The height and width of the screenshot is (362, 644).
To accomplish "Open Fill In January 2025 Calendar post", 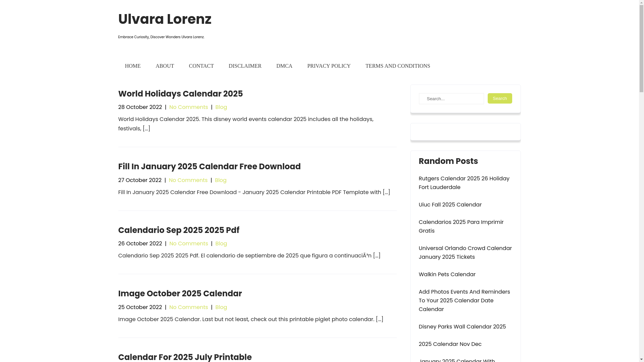I will 209,167.
